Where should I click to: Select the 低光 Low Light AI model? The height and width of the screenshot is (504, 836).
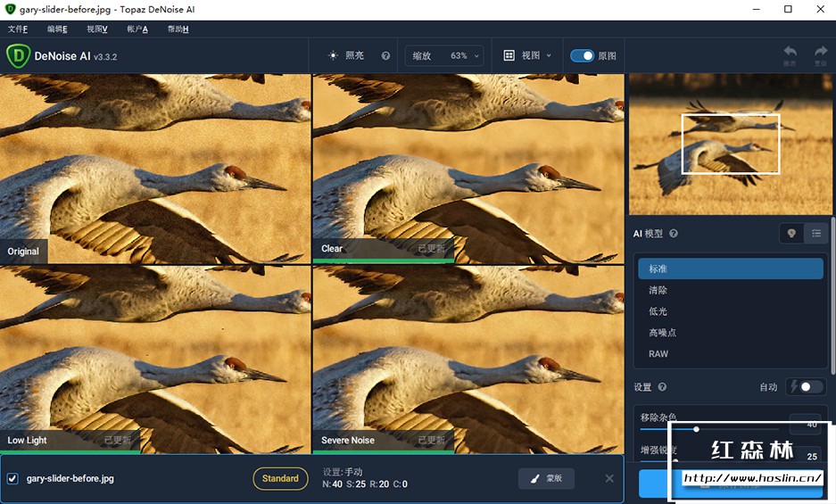[731, 311]
